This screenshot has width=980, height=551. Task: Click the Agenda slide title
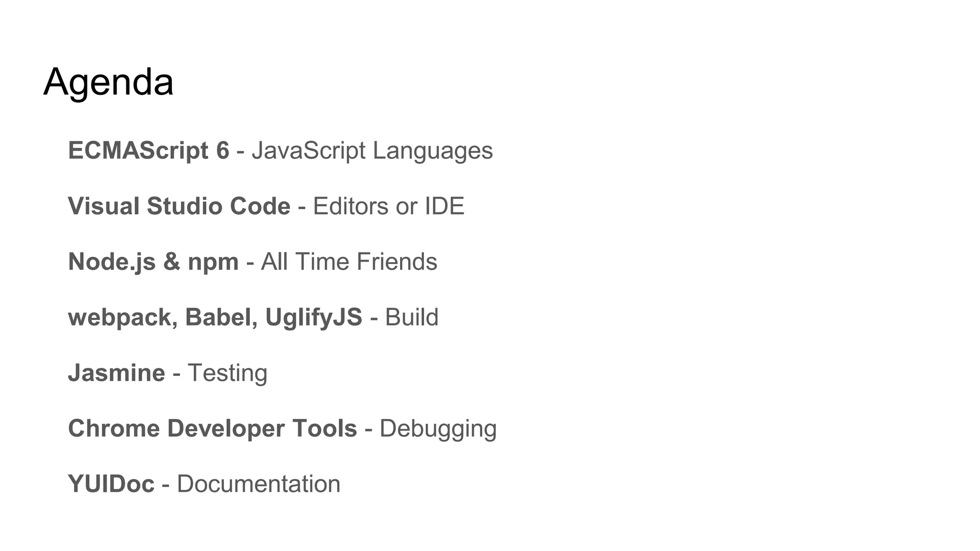[x=108, y=82]
